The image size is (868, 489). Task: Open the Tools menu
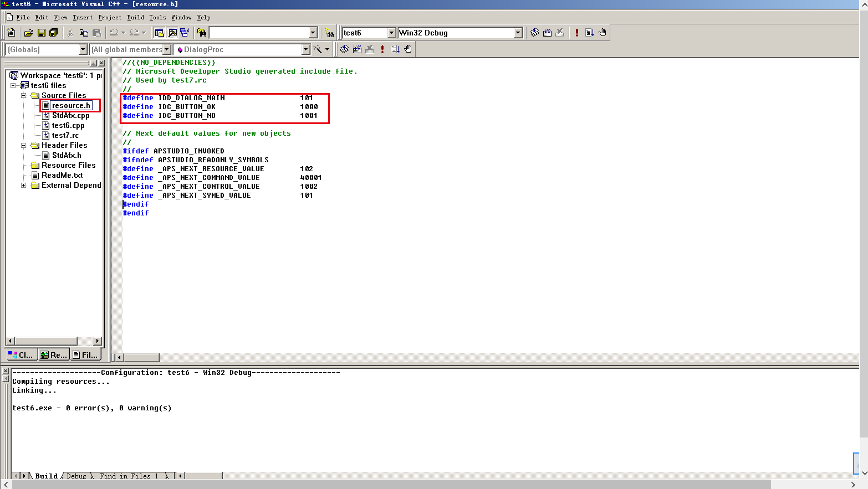tap(157, 17)
